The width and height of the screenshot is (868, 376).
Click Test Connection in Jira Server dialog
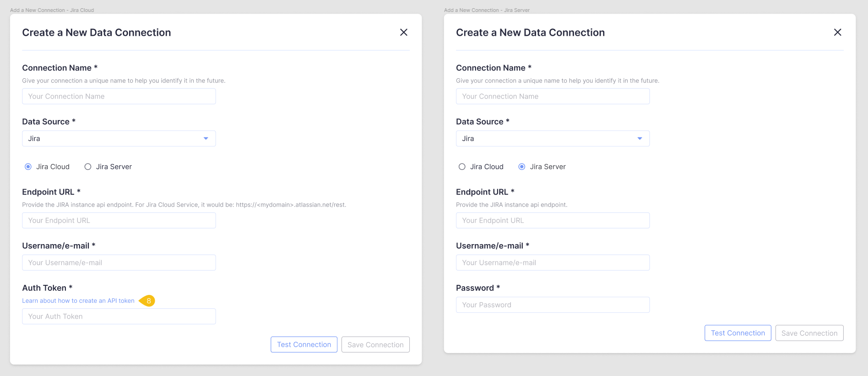coord(738,333)
